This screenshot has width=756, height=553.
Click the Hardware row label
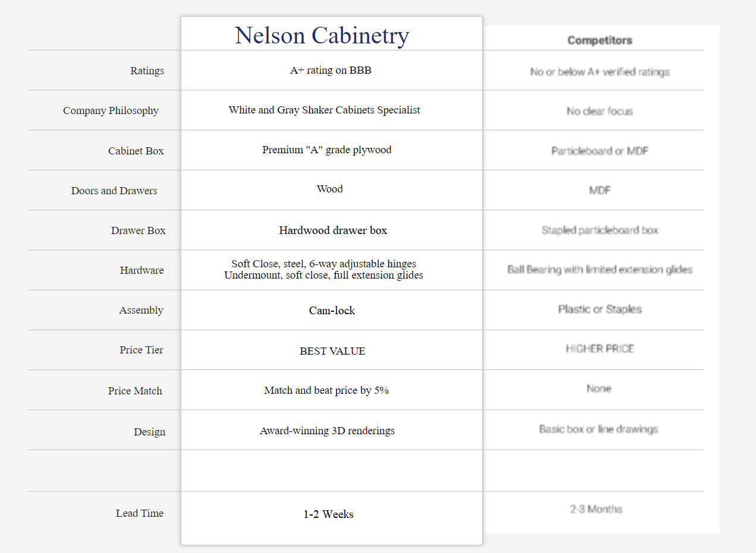coord(141,270)
